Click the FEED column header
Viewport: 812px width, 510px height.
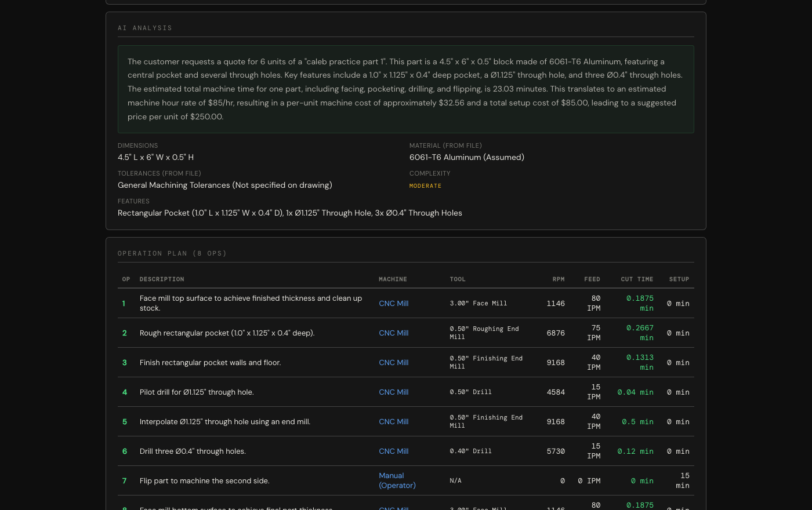[x=592, y=279]
